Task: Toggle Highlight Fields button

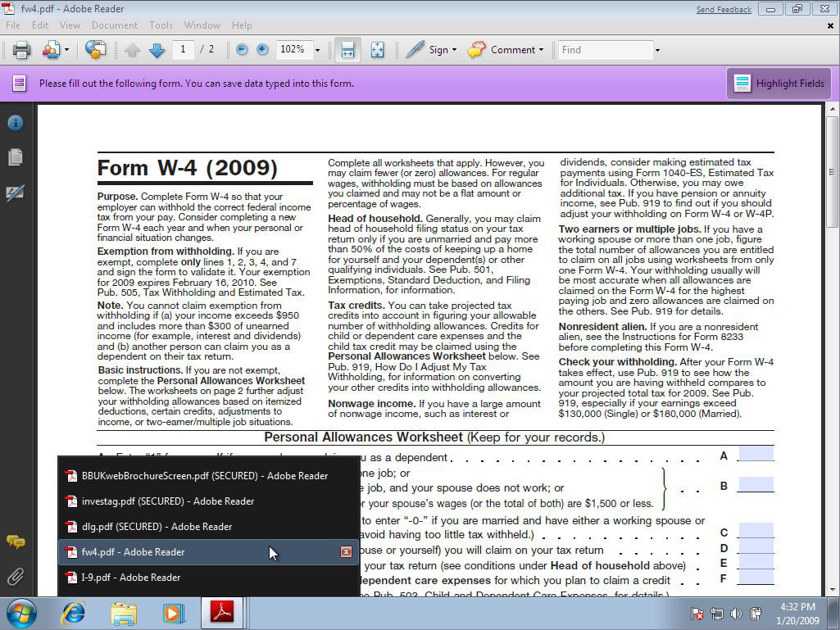Action: (779, 84)
